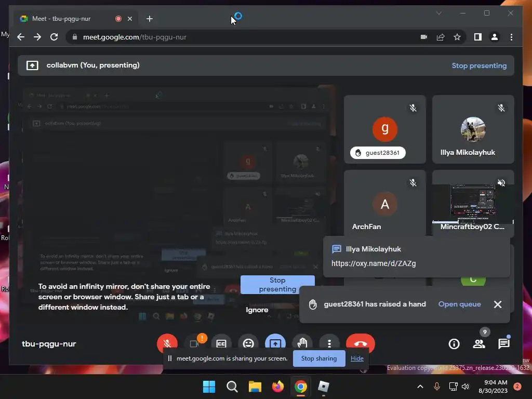Turn on the camera button with warning badge
Screen dimensions: 532x399
[x=194, y=344]
